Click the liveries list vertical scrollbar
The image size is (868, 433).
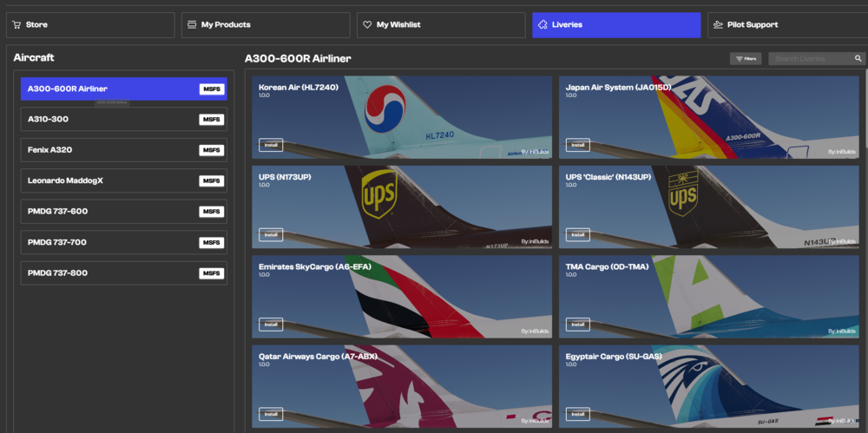[864, 113]
